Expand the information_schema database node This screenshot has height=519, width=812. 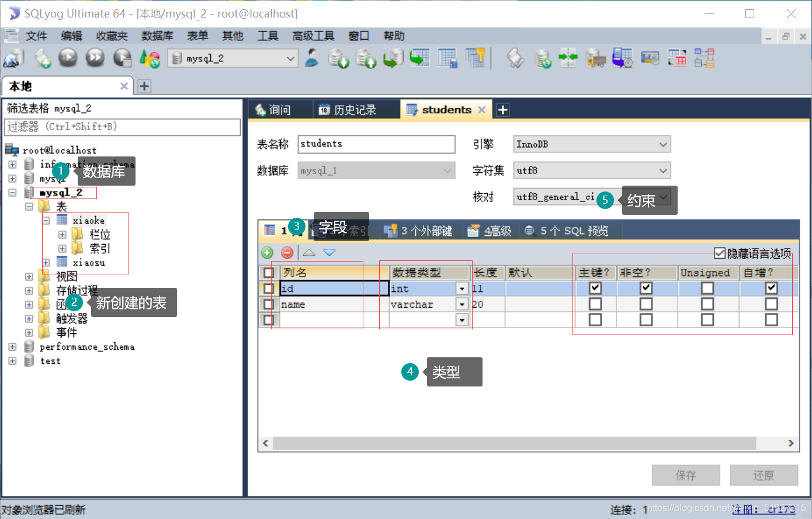coord(12,165)
